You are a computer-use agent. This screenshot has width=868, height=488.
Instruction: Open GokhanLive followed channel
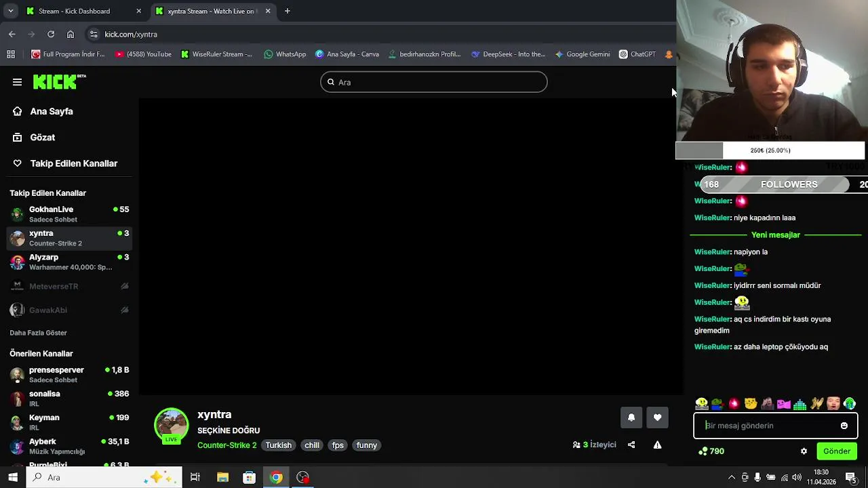click(x=68, y=214)
